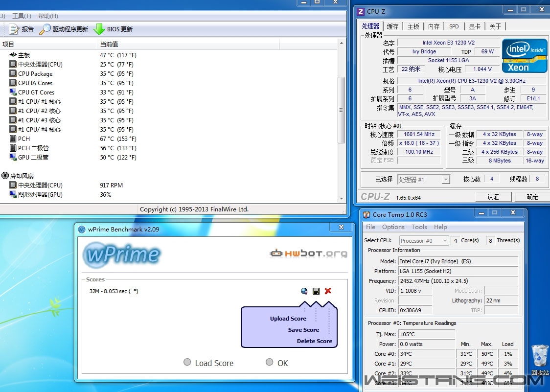Select the OK radio button in wPrime
This screenshot has width=550, height=392.
tap(270, 362)
